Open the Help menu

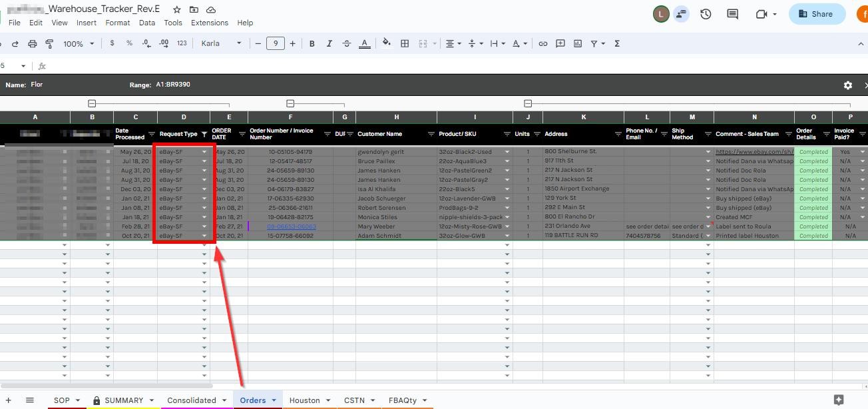coord(245,23)
